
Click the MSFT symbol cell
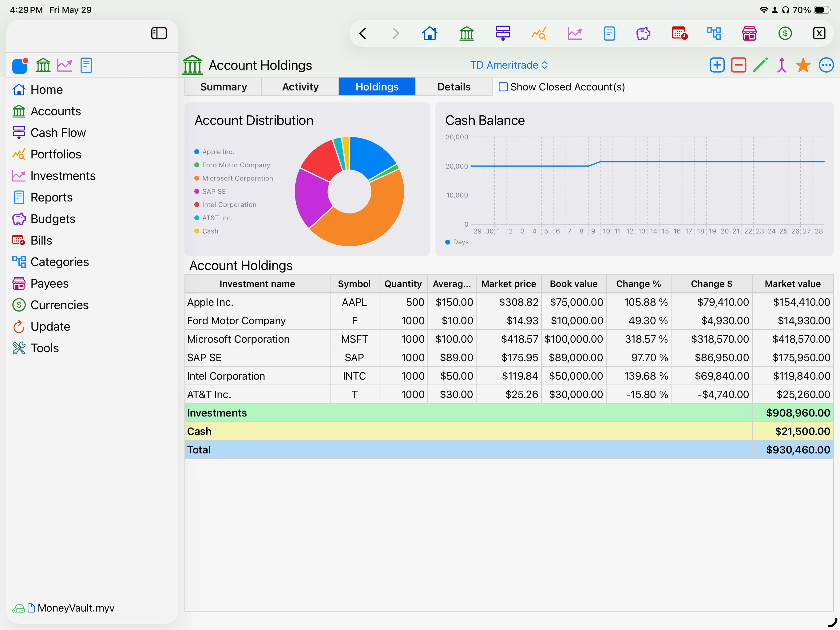pos(354,339)
